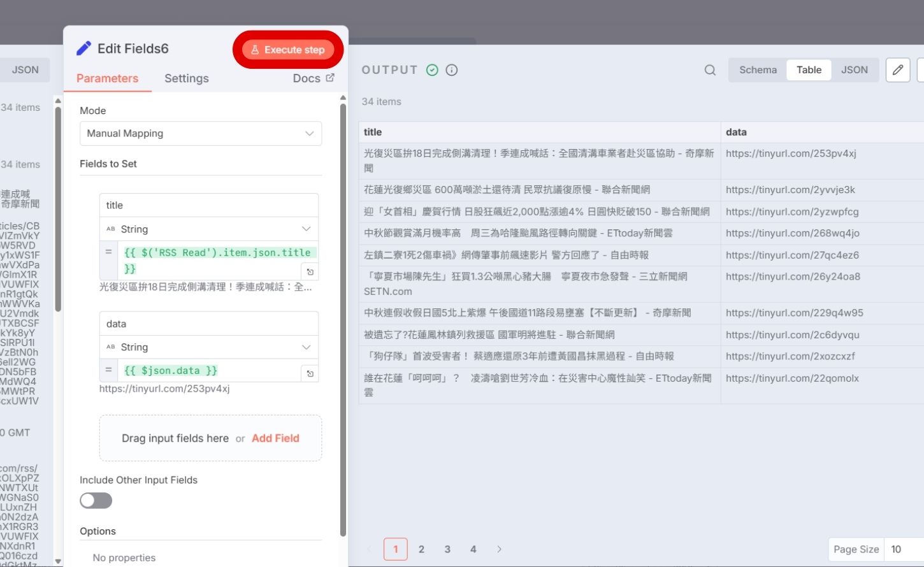Open documentation via the Docs external link icon
The height and width of the screenshot is (567, 924).
click(329, 78)
